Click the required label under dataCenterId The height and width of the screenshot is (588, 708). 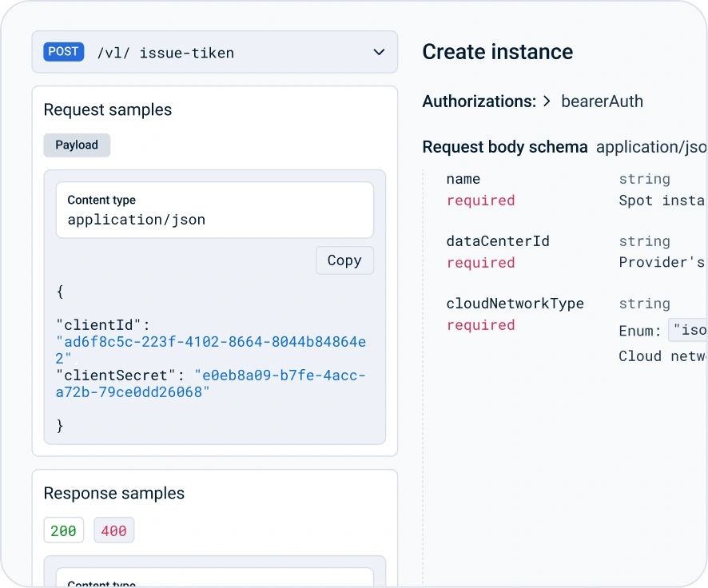(480, 263)
